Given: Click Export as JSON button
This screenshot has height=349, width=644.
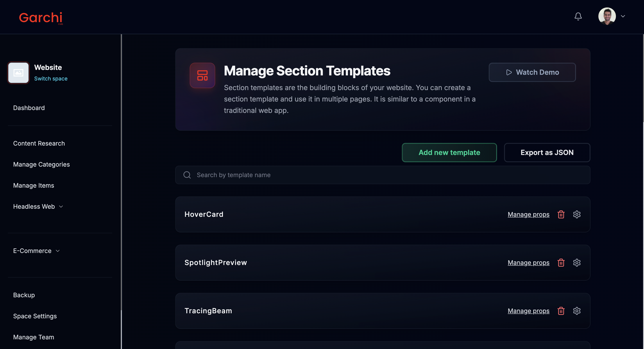Looking at the screenshot, I should coord(547,152).
